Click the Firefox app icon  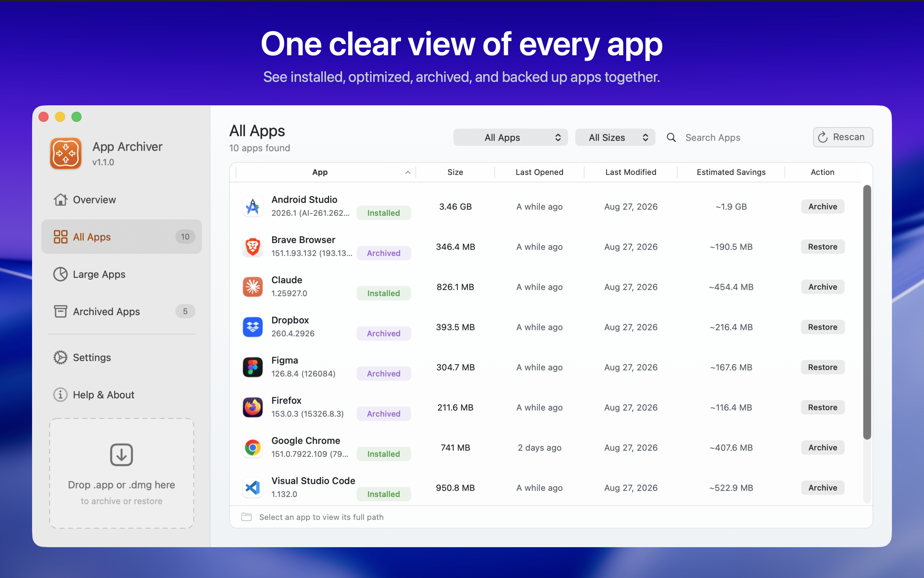pos(252,407)
